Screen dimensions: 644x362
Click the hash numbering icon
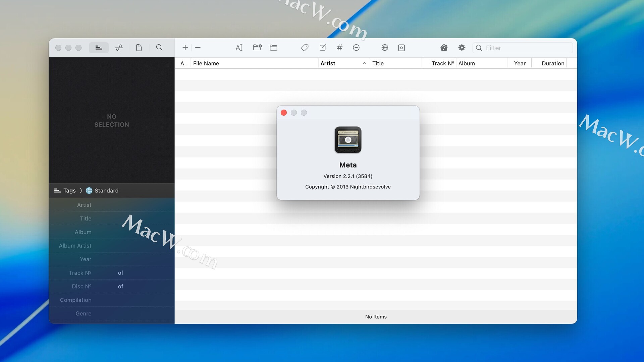pyautogui.click(x=339, y=48)
